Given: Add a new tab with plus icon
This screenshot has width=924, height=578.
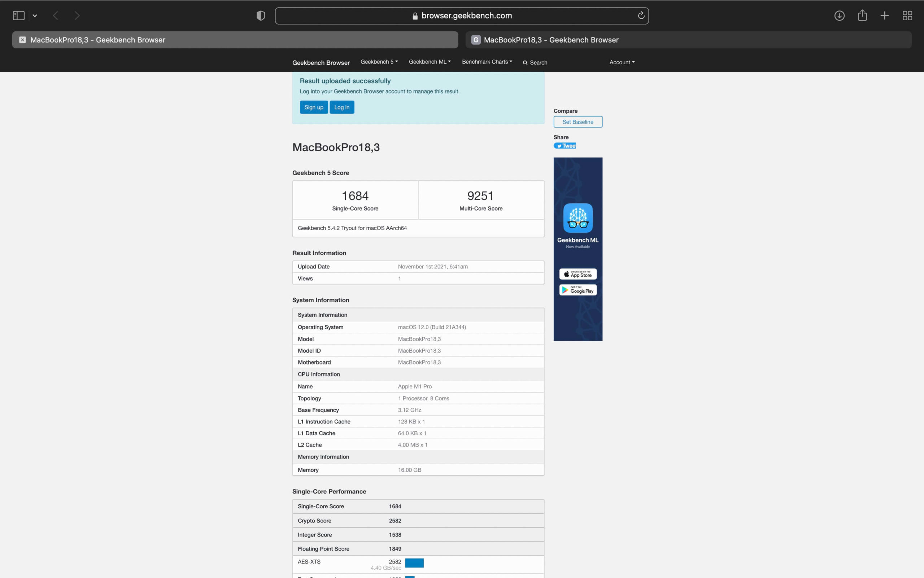Looking at the screenshot, I should [x=885, y=16].
